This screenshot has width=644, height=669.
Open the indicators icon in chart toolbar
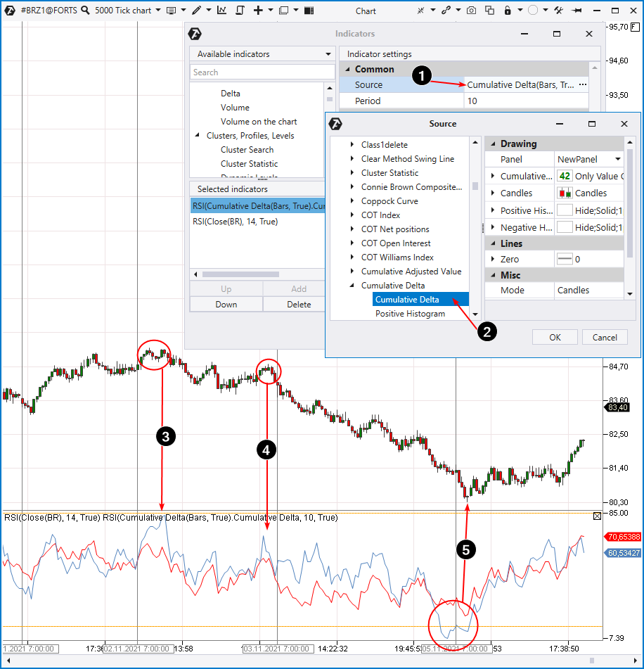(221, 11)
